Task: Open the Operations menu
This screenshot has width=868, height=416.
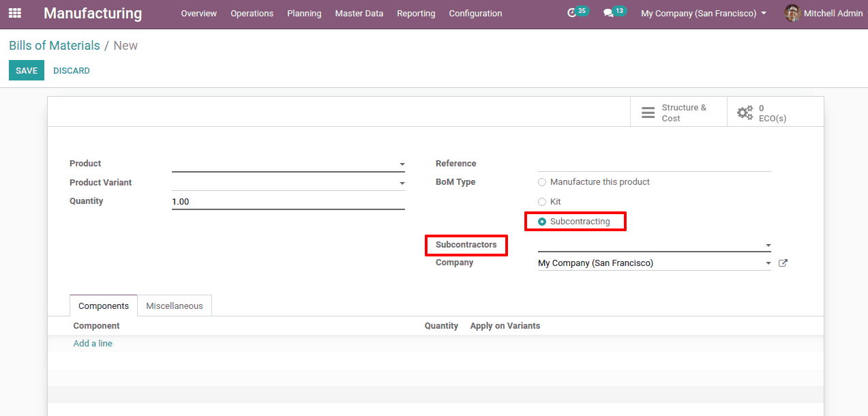Action: (252, 13)
